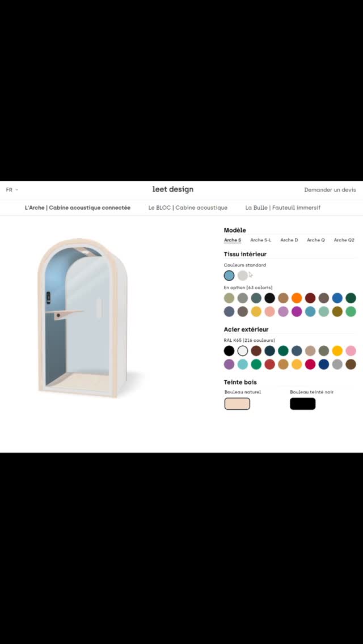This screenshot has width=363, height=644.
Task: Click the Arche cabin 3D preview
Action: click(85, 318)
